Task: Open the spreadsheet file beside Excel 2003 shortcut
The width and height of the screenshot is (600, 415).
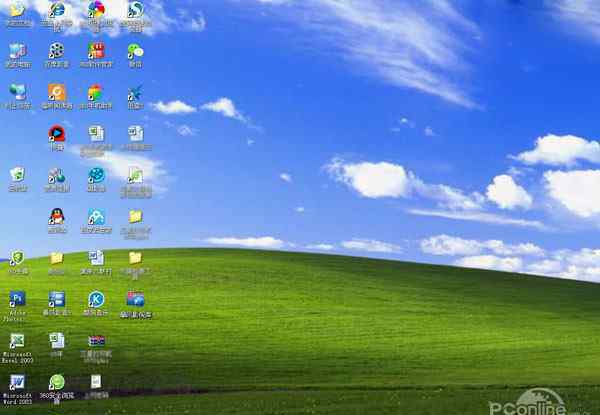Action: pos(57,340)
